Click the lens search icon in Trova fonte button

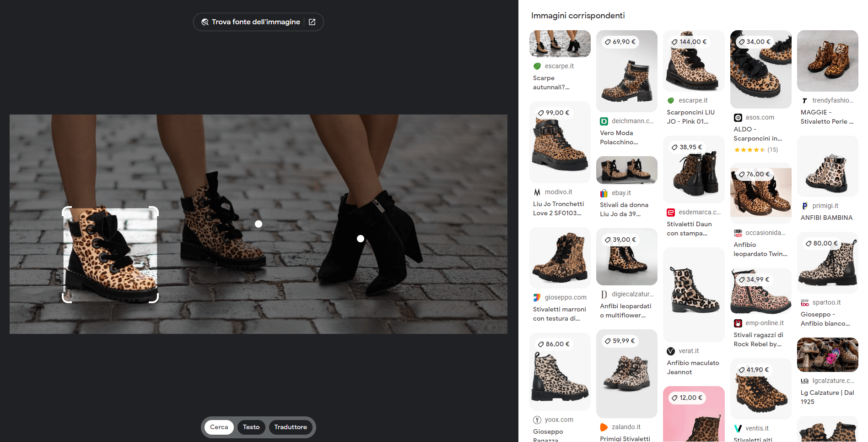point(205,22)
